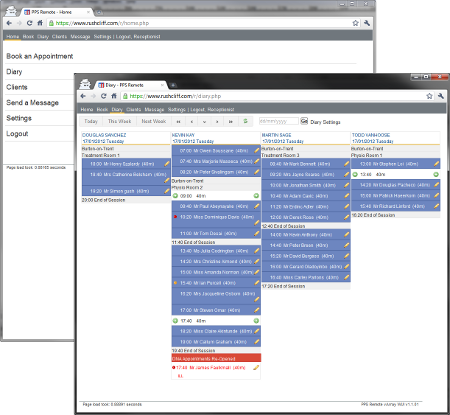Click the pencil on 19:20 Mr Simon appointment
The image size is (450, 415).
point(167,191)
